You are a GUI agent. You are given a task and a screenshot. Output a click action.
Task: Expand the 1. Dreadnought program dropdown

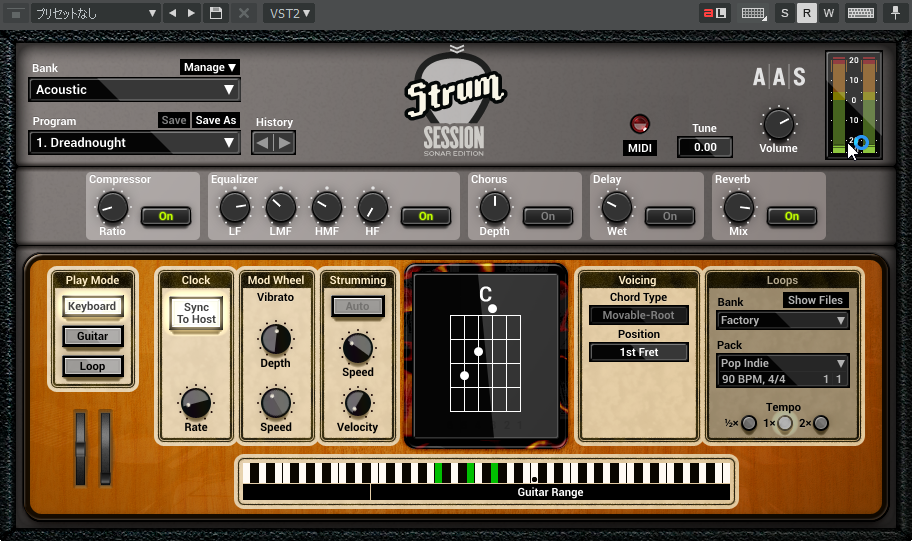pyautogui.click(x=134, y=143)
